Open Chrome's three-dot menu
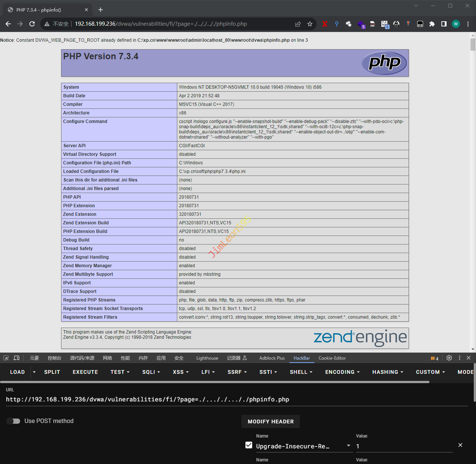 point(468,24)
